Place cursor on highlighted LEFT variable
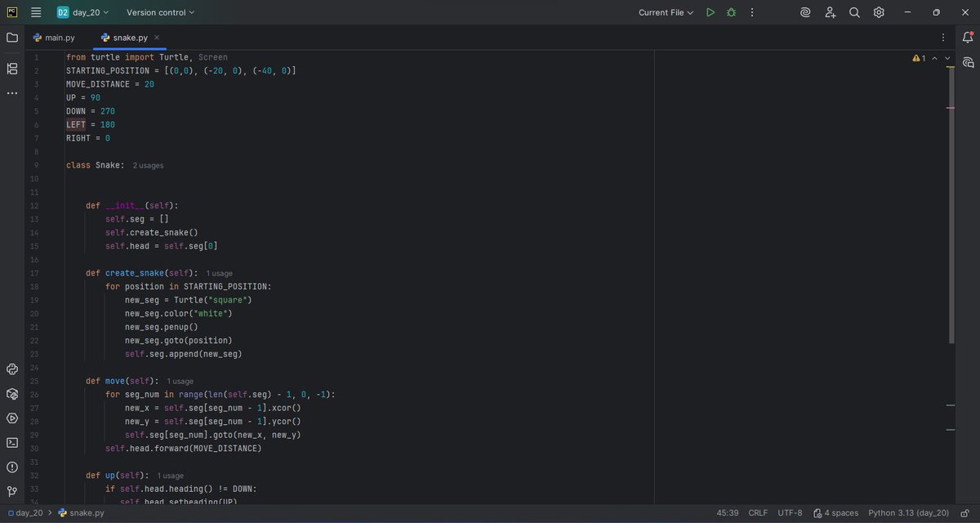980x523 pixels. pyautogui.click(x=76, y=125)
